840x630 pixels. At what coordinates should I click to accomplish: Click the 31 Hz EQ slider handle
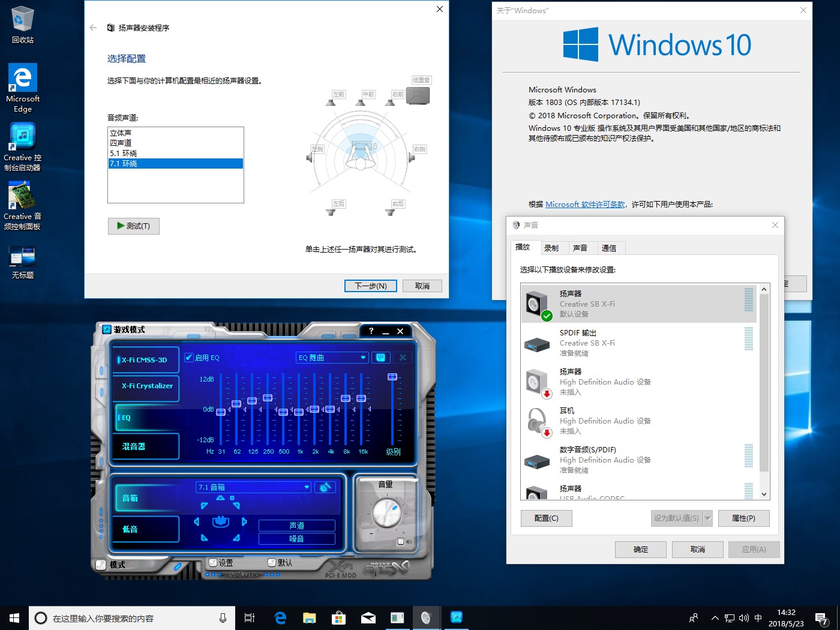221,412
